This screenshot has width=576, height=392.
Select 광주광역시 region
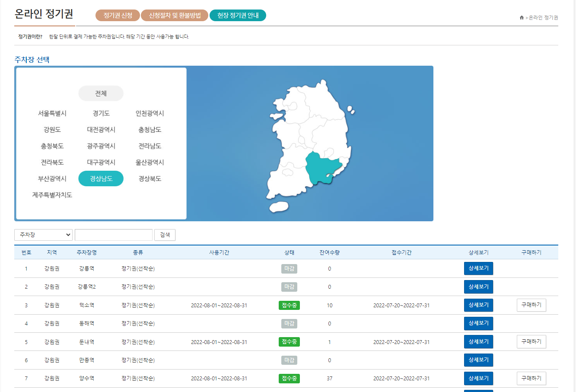(101, 146)
